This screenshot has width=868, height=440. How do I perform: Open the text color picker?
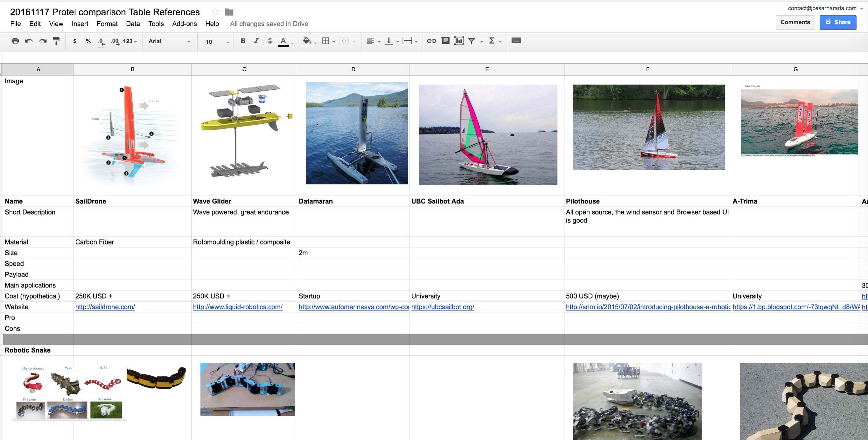tap(283, 41)
